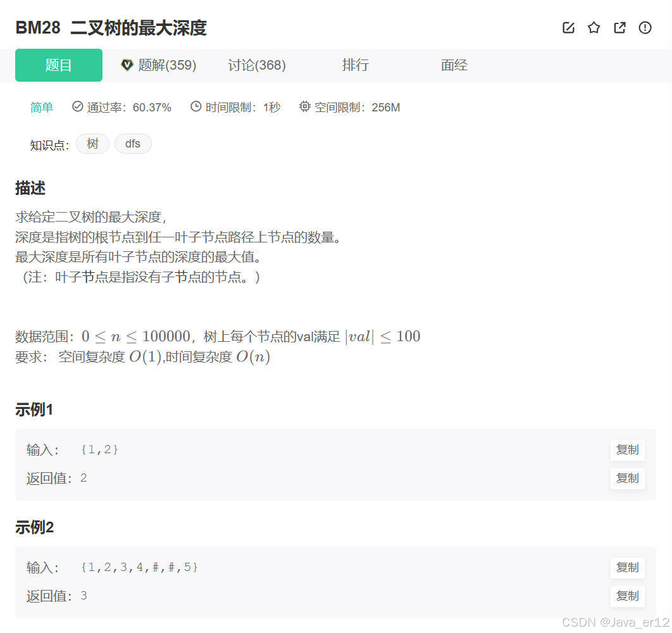Click the clock icon beside 时间限制

point(195,107)
